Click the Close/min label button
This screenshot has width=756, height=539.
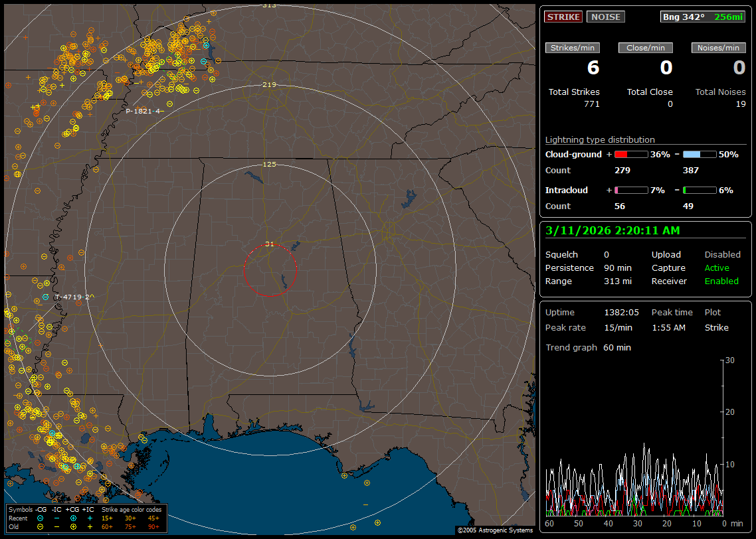tap(645, 48)
